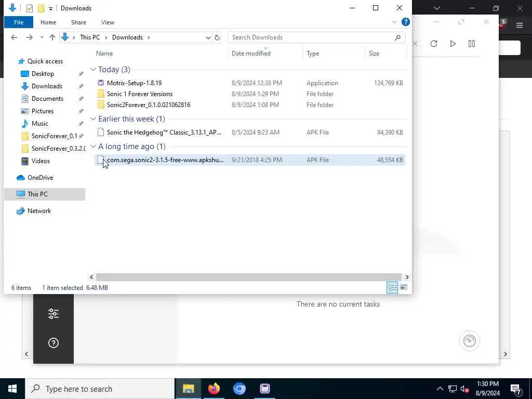Viewport: 532px width, 399px height.
Task: Collapse the Earlier this week group
Action: (93, 119)
